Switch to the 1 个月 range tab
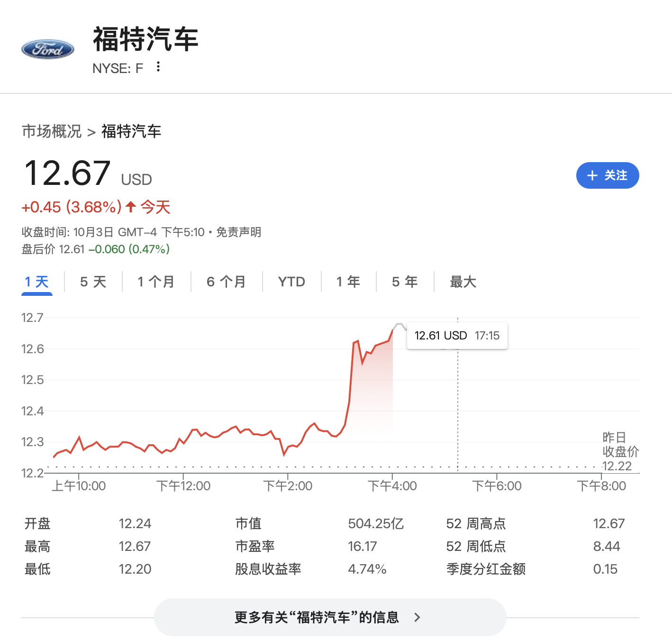 [x=156, y=282]
